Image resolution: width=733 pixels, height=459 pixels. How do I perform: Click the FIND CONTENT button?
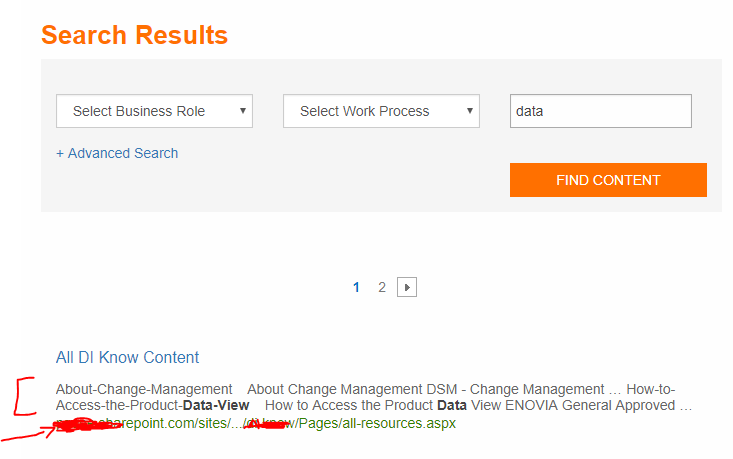[608, 180]
